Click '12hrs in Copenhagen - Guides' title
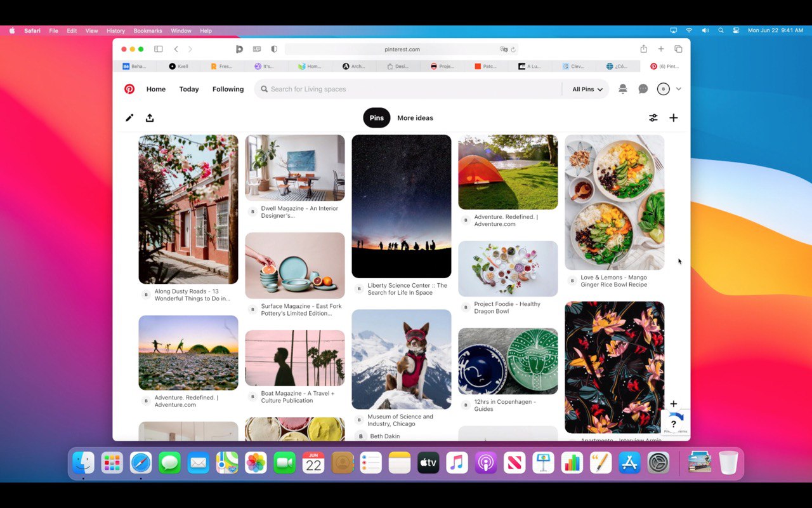Image resolution: width=812 pixels, height=508 pixels. click(505, 405)
